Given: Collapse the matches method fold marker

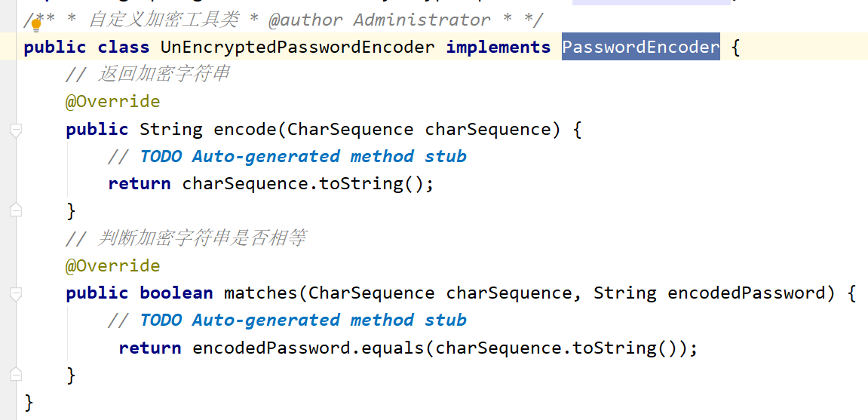Looking at the screenshot, I should pos(16,294).
